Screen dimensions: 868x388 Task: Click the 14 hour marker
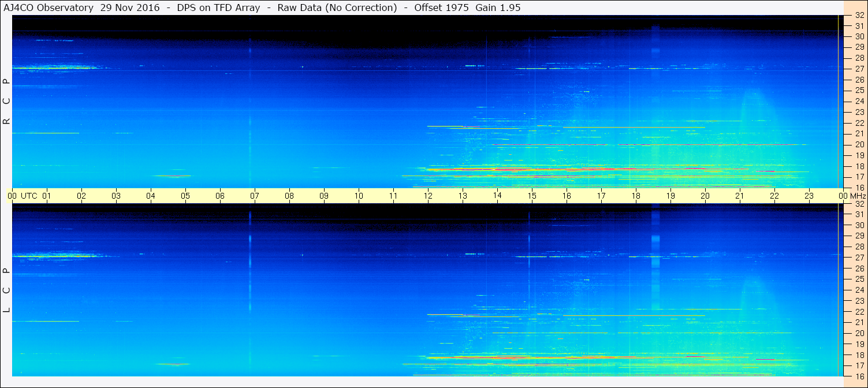coord(497,196)
